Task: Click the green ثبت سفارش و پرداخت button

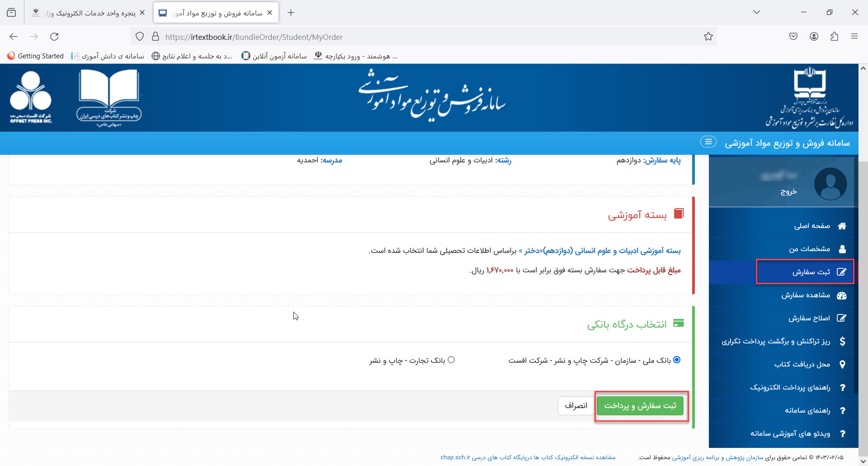Action: [x=640, y=406]
